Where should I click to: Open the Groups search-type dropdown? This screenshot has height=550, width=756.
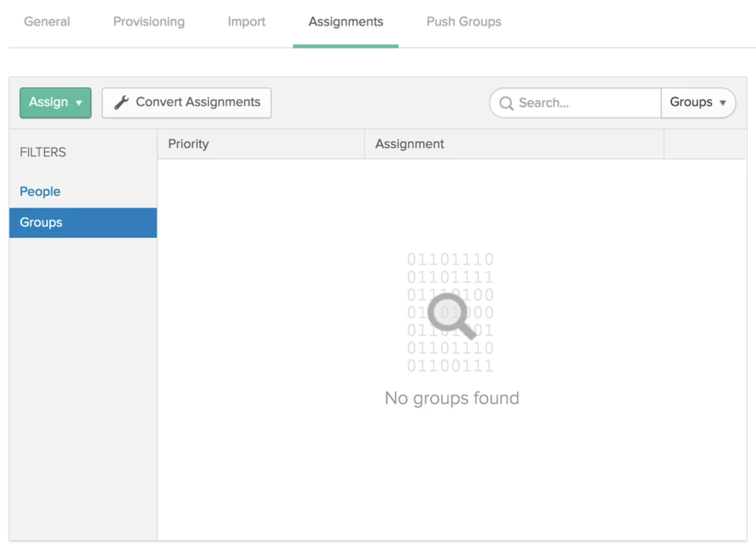[697, 103]
